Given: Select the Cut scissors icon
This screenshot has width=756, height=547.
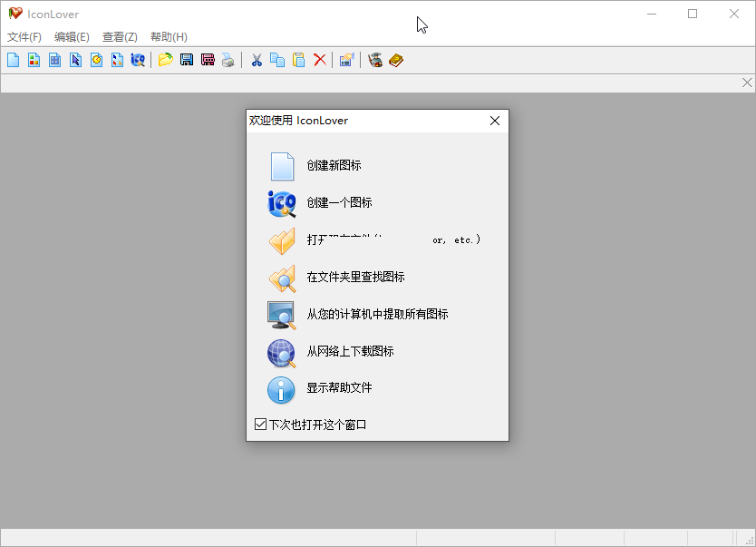Looking at the screenshot, I should point(257,60).
